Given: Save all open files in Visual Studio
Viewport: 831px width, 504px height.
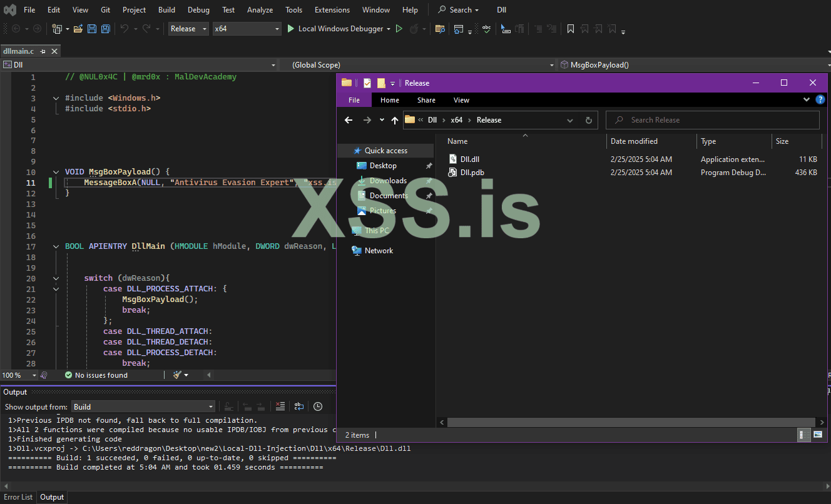Looking at the screenshot, I should point(105,29).
